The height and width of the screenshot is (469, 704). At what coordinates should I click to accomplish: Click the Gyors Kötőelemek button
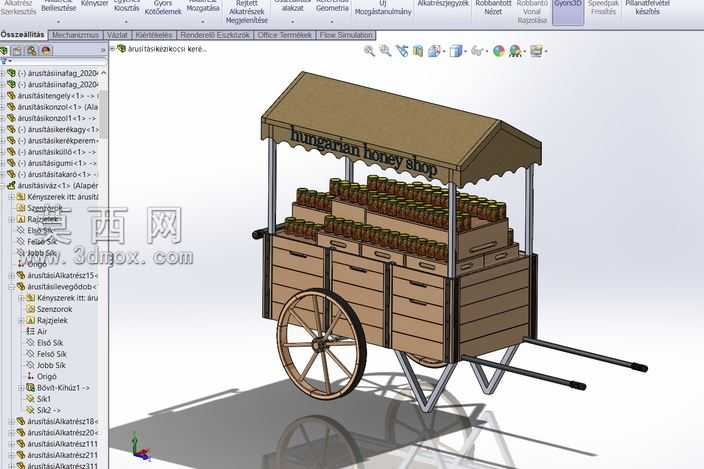(163, 9)
